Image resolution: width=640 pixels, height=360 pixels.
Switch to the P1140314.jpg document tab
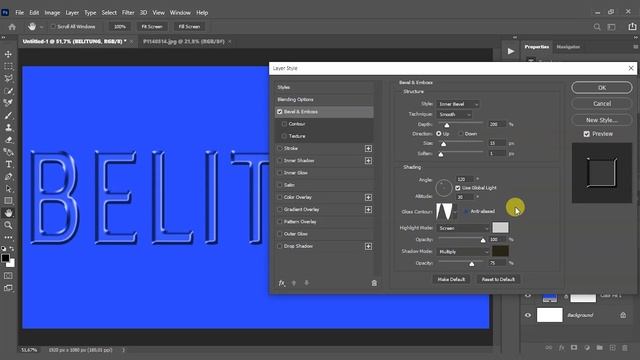click(184, 42)
